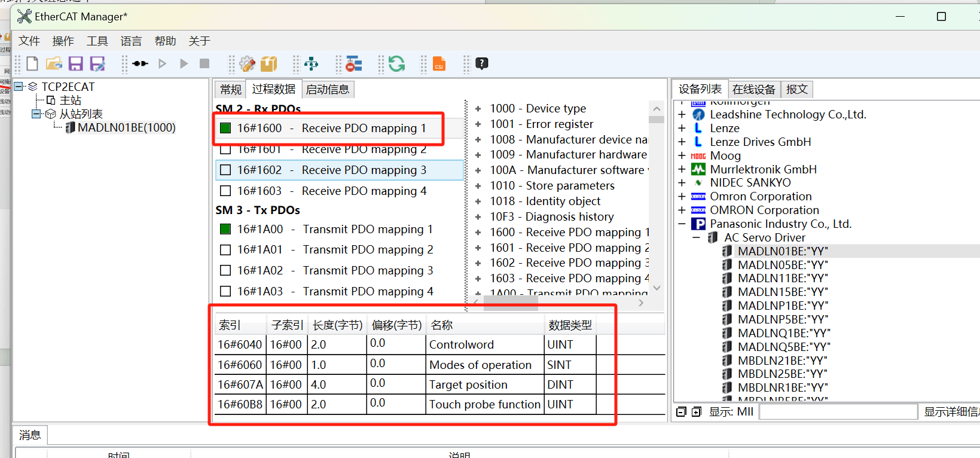
Task: Create a new project file
Action: pos(32,63)
